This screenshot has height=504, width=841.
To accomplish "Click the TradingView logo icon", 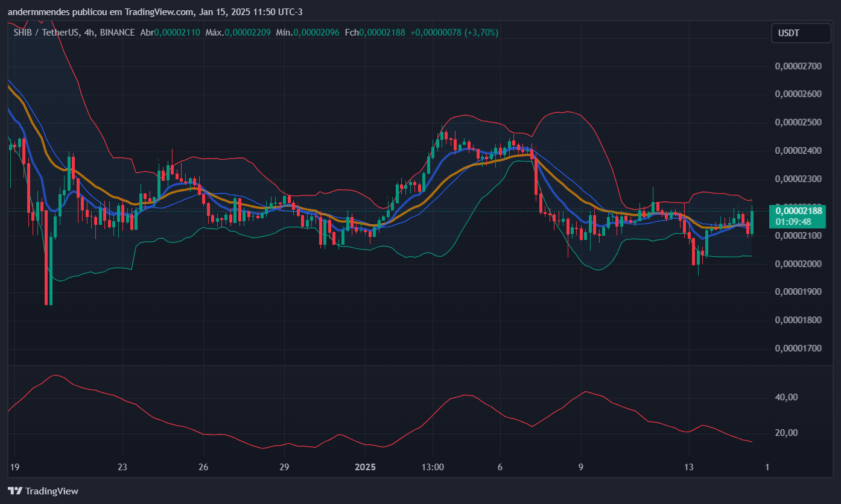I will pyautogui.click(x=15, y=491).
